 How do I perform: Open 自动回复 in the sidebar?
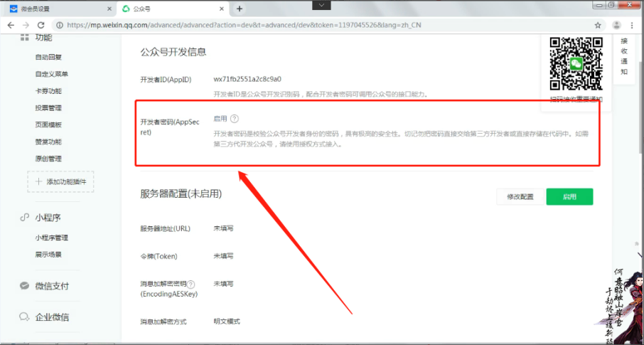[x=48, y=57]
